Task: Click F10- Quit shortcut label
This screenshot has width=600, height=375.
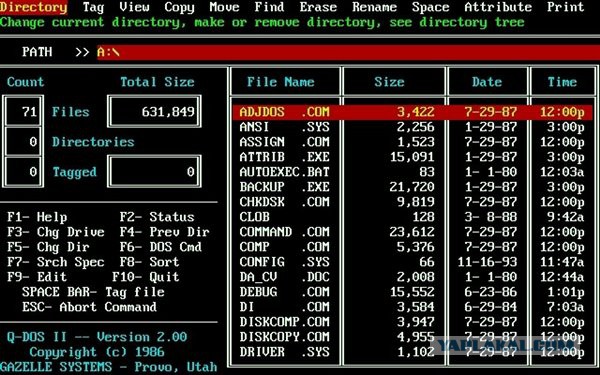Action: click(x=146, y=277)
